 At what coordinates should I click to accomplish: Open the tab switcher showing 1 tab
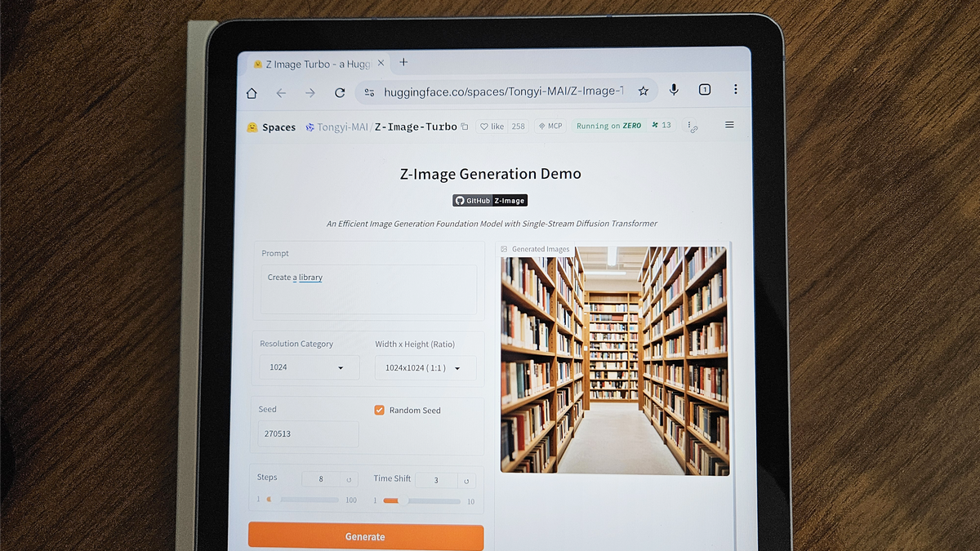pos(705,90)
